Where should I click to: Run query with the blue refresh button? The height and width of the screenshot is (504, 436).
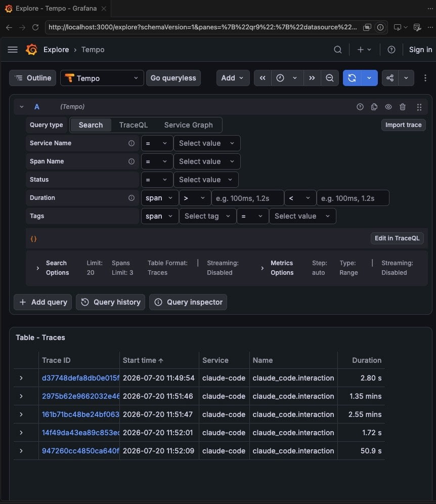coord(352,78)
